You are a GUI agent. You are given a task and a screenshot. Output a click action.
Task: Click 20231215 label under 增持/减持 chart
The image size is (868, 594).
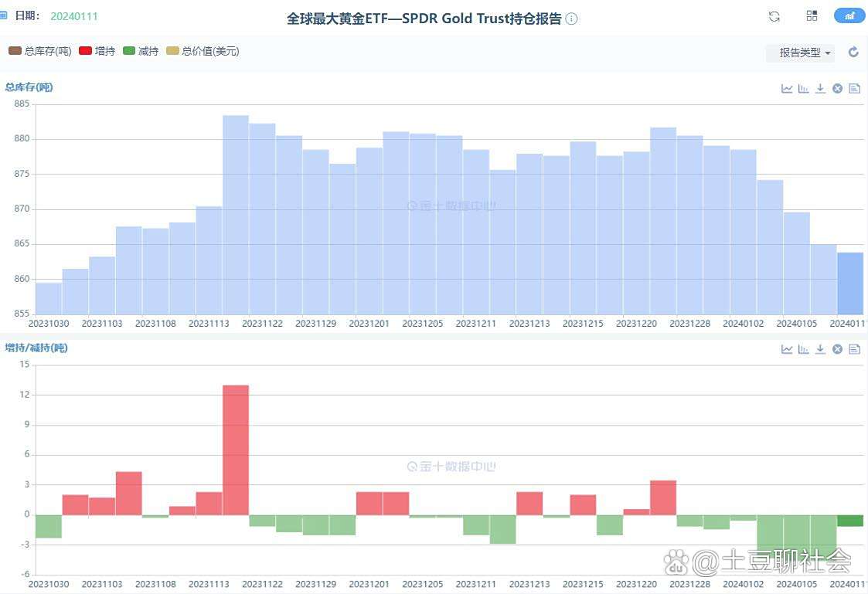pyautogui.click(x=583, y=584)
